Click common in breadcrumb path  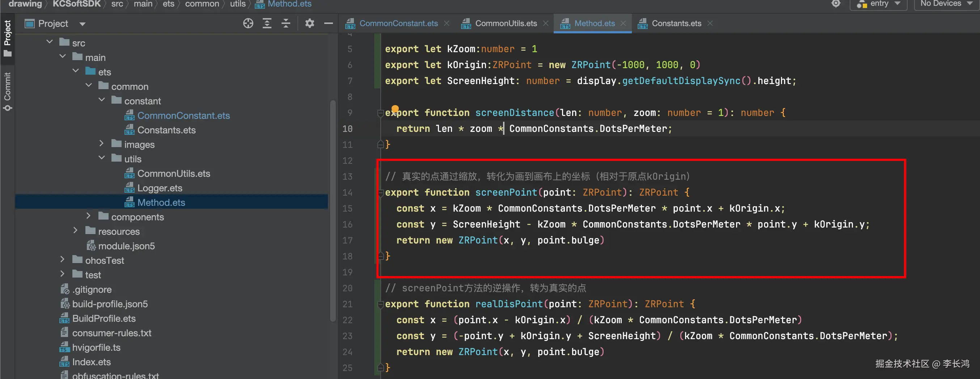202,4
